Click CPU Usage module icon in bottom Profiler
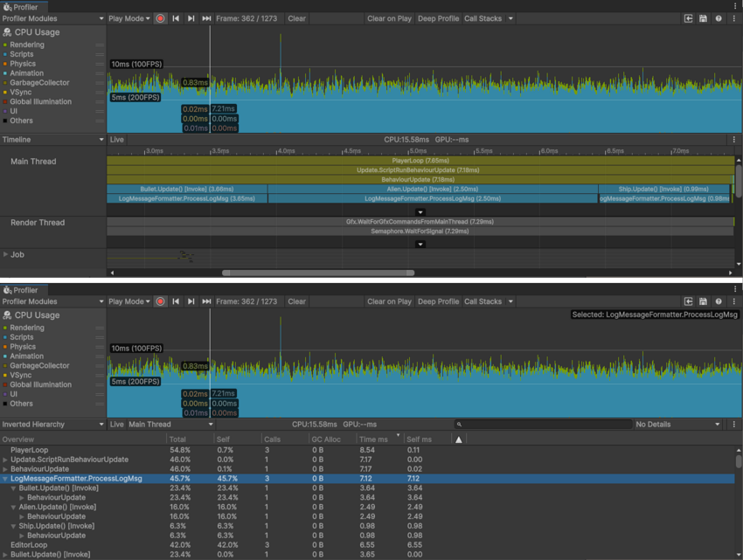Screen dimensions: 743x560 (x=7, y=315)
